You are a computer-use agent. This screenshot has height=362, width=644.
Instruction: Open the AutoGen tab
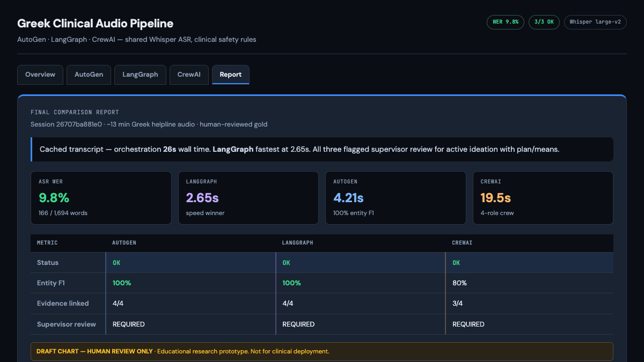click(x=89, y=75)
